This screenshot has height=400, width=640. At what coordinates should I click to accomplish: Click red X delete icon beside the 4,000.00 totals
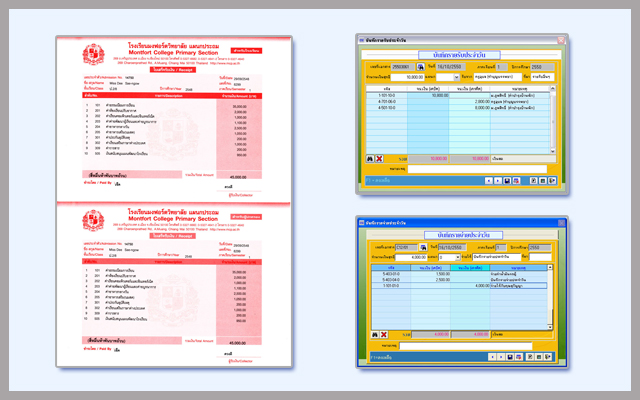384,335
